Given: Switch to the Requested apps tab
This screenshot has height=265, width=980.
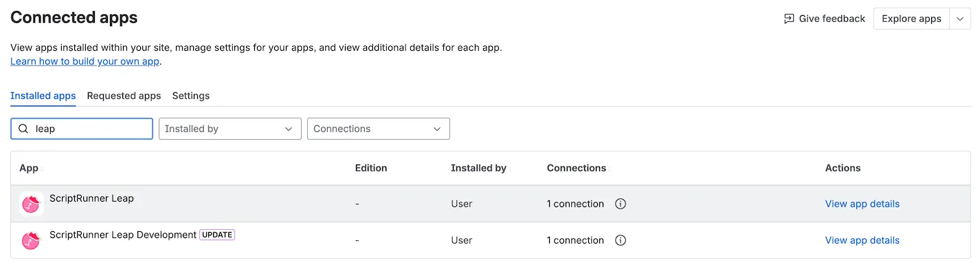Looking at the screenshot, I should pos(124,96).
